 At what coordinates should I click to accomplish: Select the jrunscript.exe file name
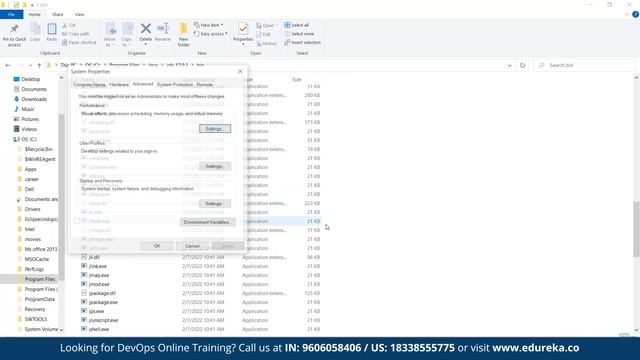103,320
